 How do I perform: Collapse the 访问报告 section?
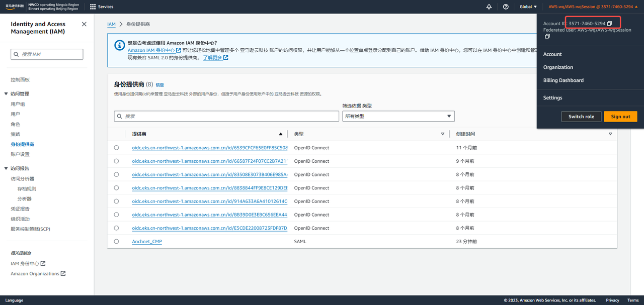click(x=6, y=168)
